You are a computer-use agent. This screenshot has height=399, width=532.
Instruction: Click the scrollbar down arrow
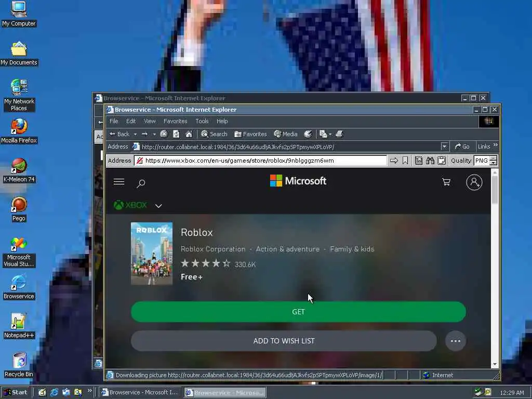(495, 364)
